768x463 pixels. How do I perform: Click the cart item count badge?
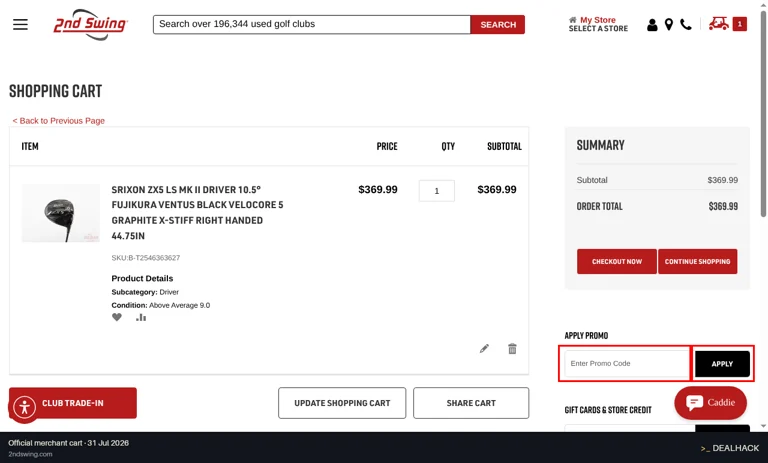pos(740,24)
